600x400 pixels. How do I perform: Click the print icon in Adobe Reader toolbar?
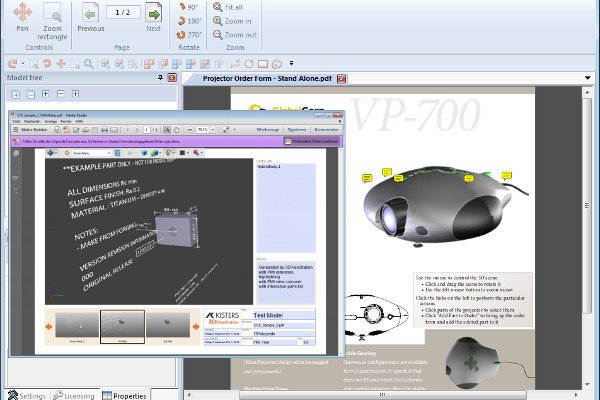pos(104,130)
